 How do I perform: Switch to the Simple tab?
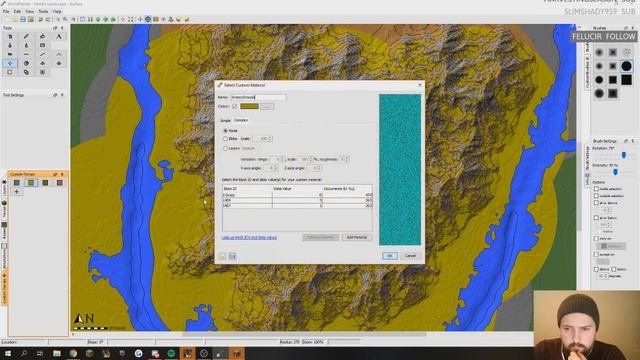pos(225,120)
